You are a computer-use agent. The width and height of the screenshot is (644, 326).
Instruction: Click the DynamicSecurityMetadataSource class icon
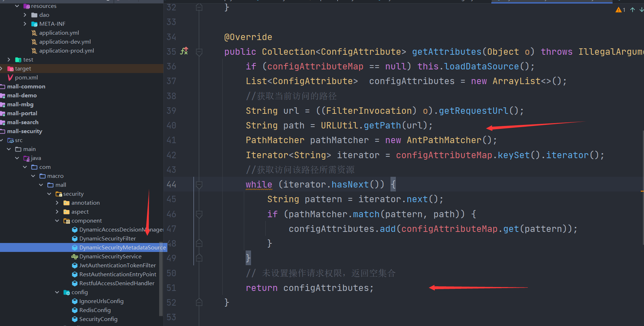(x=75, y=247)
